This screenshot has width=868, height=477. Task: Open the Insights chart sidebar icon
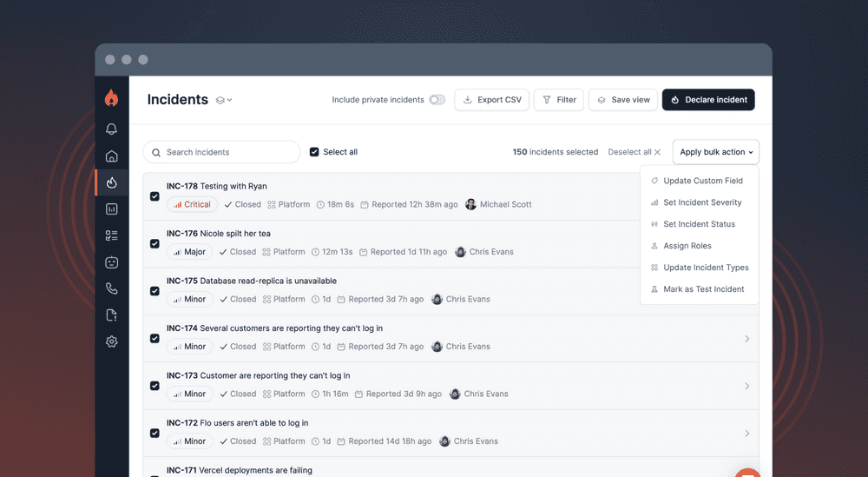111,209
